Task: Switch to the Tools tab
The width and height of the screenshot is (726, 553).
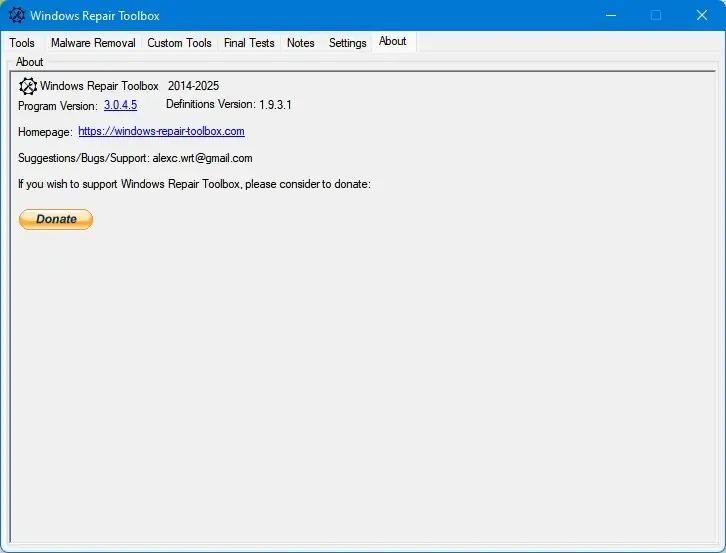Action: [22, 43]
